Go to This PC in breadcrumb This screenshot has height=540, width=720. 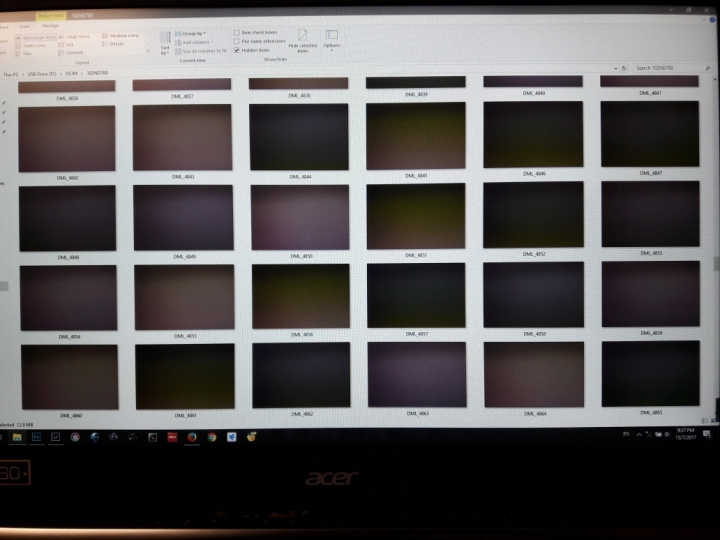(x=11, y=74)
